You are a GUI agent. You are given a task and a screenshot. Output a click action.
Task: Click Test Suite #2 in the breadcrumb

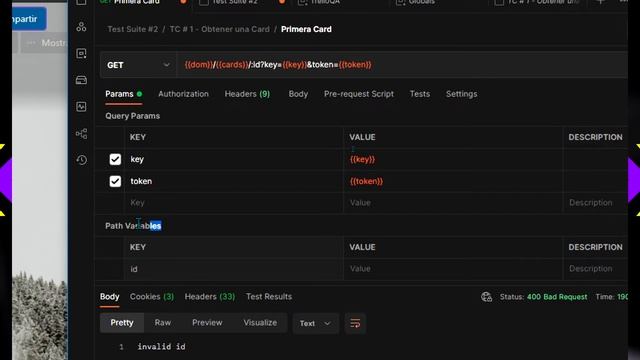pyautogui.click(x=132, y=29)
